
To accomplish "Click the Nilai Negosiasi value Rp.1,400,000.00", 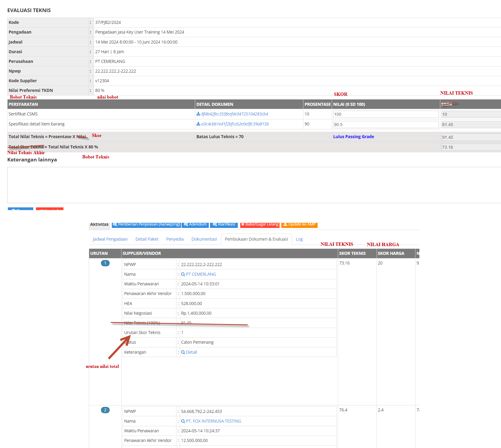I will pyautogui.click(x=196, y=313).
